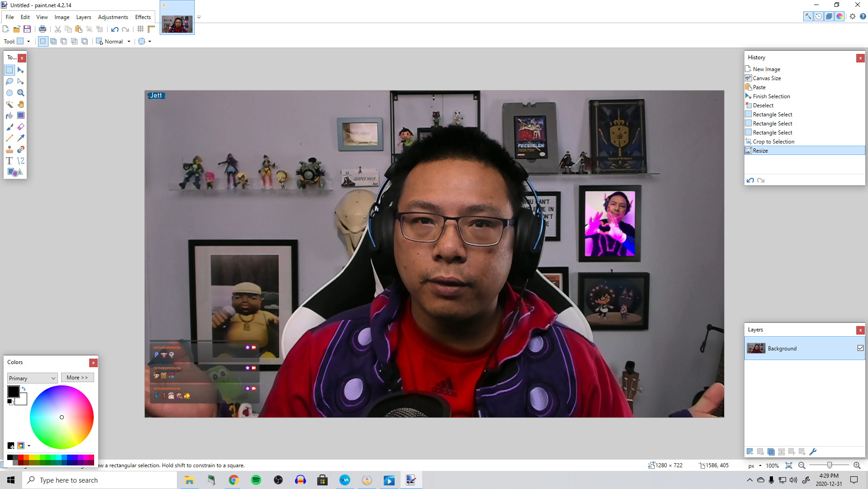The image size is (868, 489).
Task: Toggle the Layers window button
Action: pyautogui.click(x=829, y=16)
